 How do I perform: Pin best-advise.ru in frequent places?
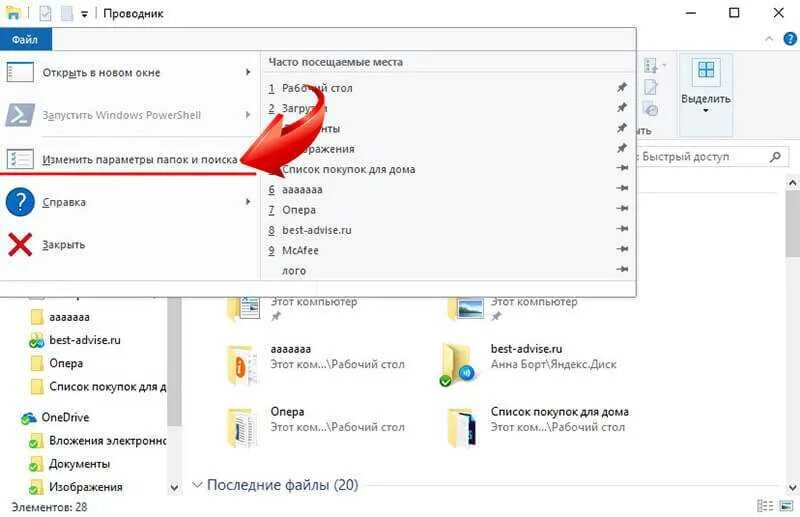[622, 229]
